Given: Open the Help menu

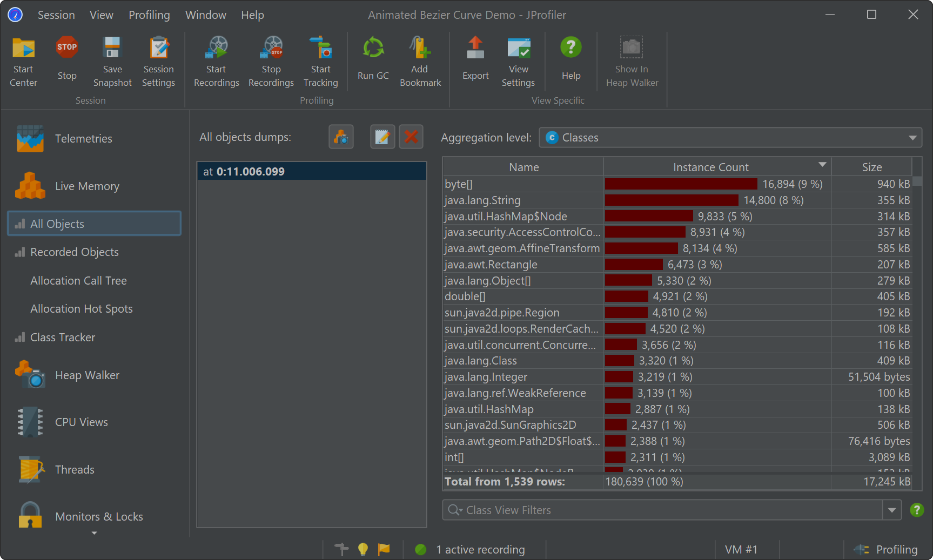Looking at the screenshot, I should [252, 15].
